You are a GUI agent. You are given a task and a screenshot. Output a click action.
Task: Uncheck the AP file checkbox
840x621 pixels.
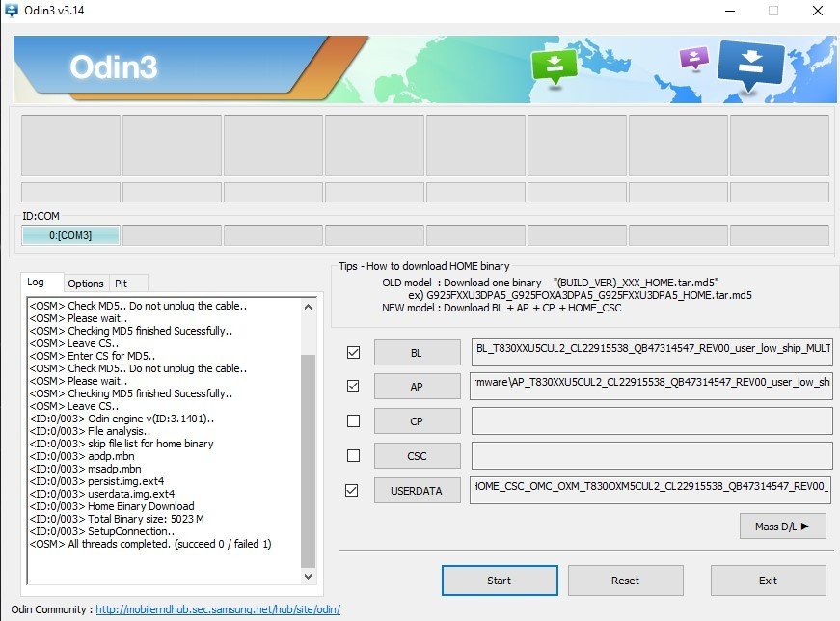pos(353,386)
